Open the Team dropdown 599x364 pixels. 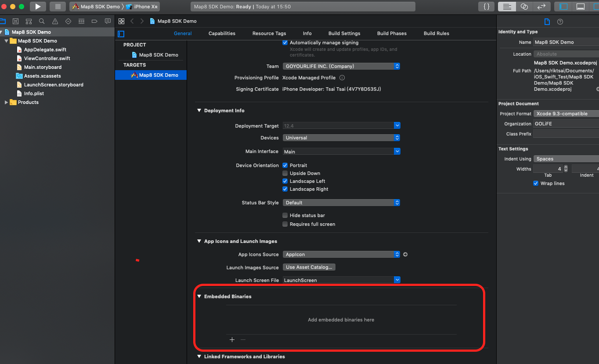(341, 66)
